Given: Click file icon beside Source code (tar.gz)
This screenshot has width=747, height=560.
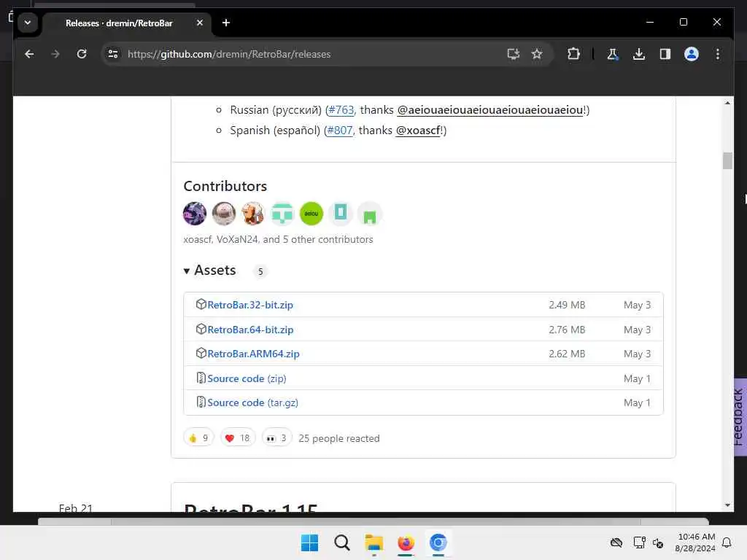Looking at the screenshot, I should [x=201, y=402].
